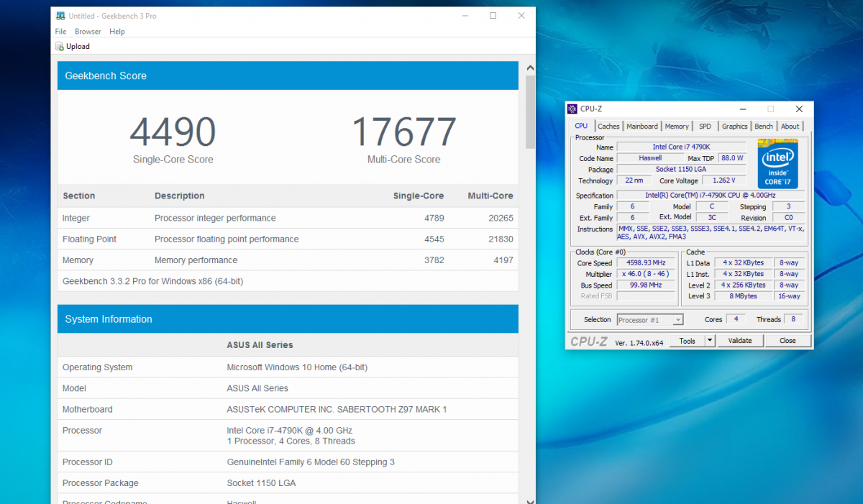Viewport: 863px width, 504px height.
Task: Click the Description column header
Action: point(180,196)
